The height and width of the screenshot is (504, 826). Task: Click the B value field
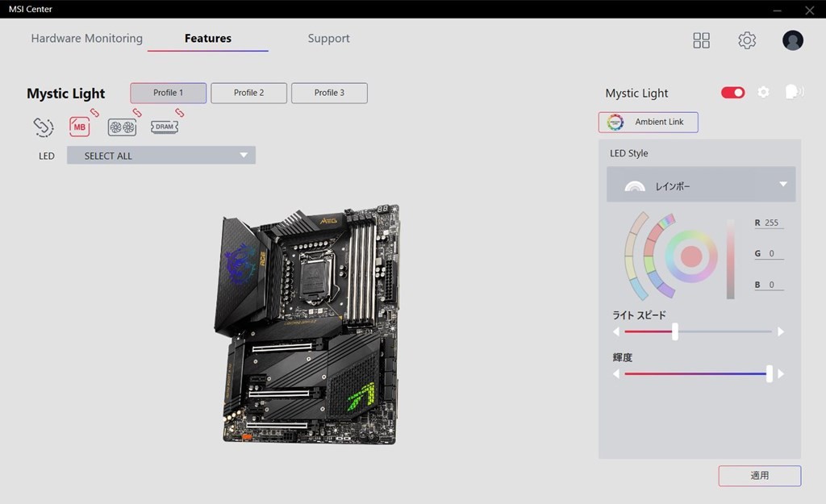click(771, 285)
